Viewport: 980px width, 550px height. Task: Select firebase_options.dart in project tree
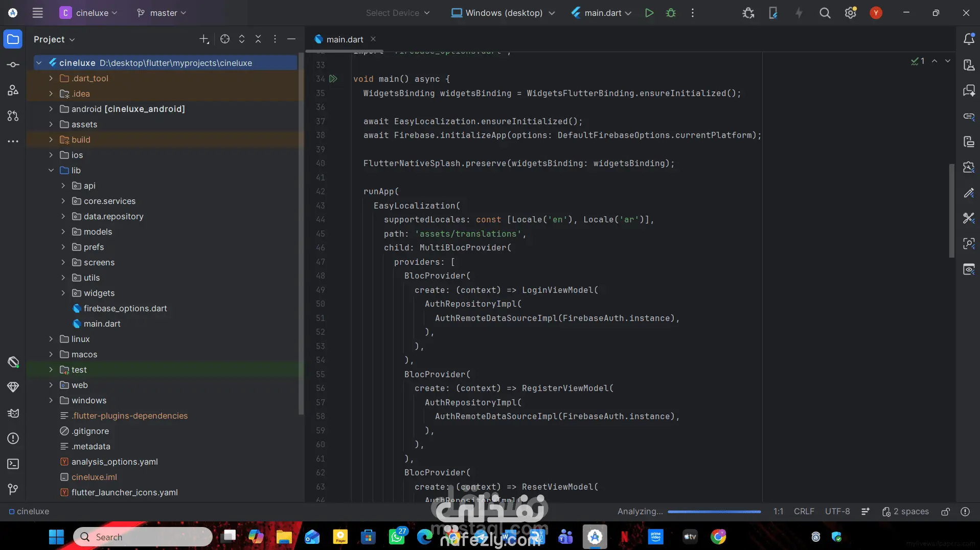[x=125, y=308]
